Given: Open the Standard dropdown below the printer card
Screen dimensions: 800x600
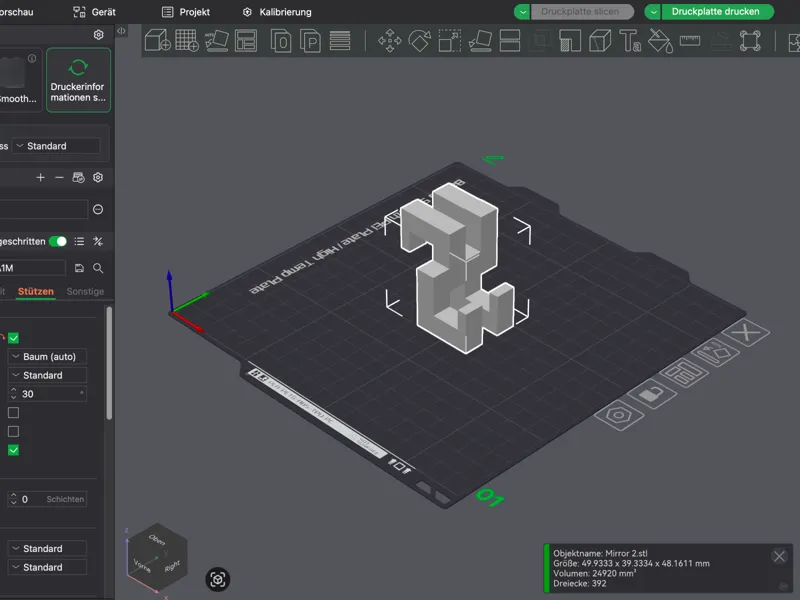Looking at the screenshot, I should [56, 146].
